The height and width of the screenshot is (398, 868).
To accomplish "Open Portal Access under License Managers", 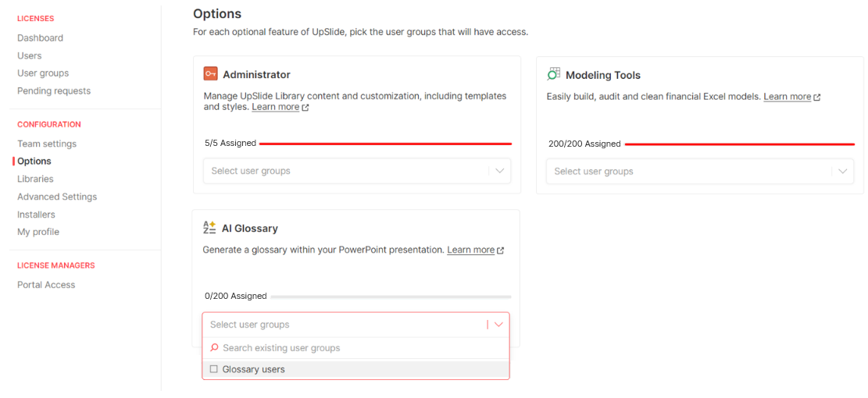I will point(47,285).
